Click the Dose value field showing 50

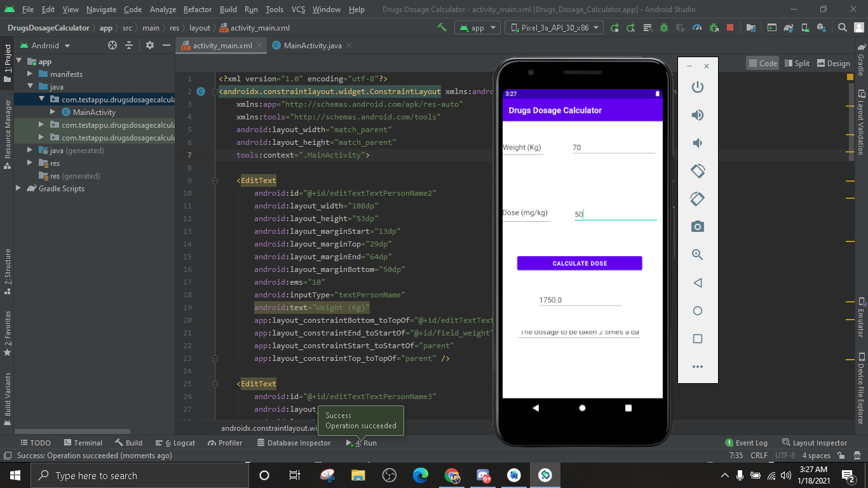click(616, 214)
